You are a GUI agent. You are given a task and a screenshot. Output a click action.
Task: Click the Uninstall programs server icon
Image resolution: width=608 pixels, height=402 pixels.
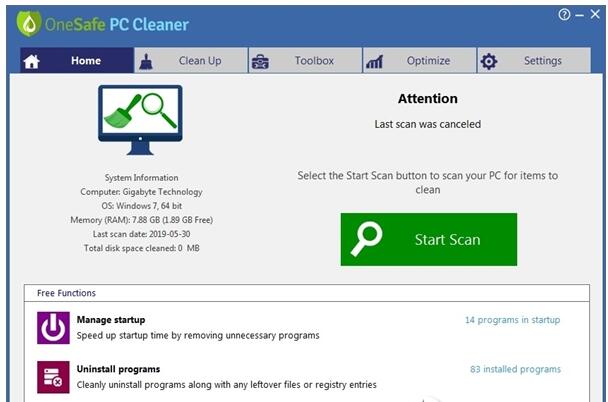tap(54, 377)
